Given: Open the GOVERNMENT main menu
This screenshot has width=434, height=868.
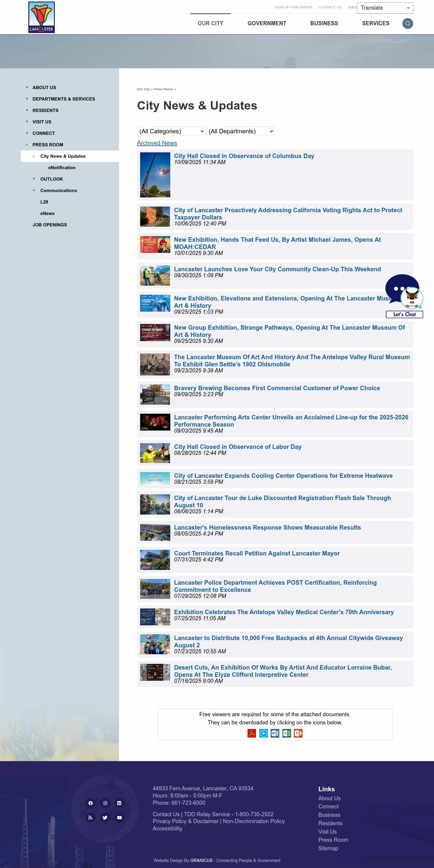Looking at the screenshot, I should click(267, 23).
